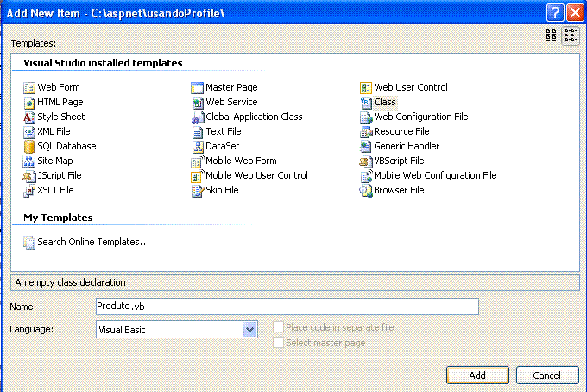This screenshot has height=392, width=587.
Task: Select the Web Form template icon
Action: [x=28, y=88]
